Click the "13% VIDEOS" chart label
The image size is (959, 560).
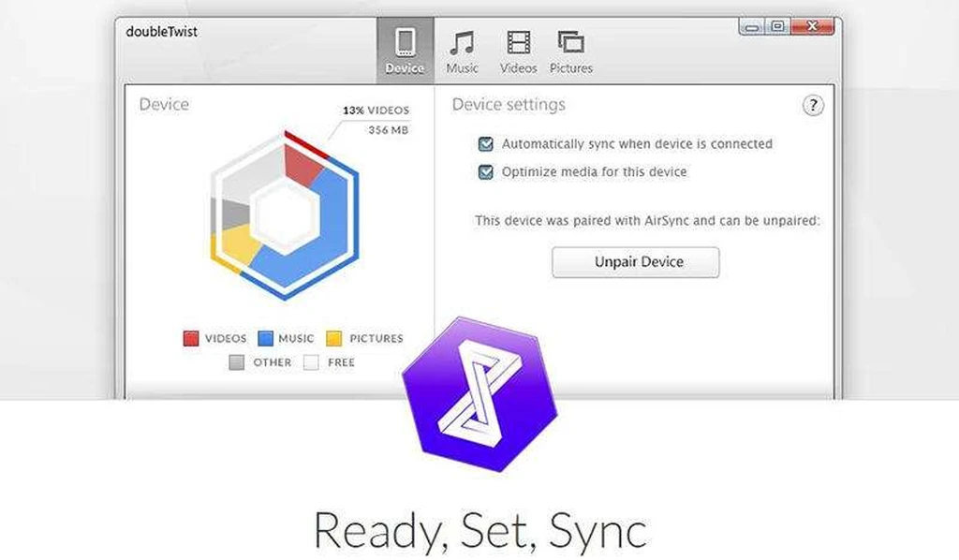pos(376,111)
